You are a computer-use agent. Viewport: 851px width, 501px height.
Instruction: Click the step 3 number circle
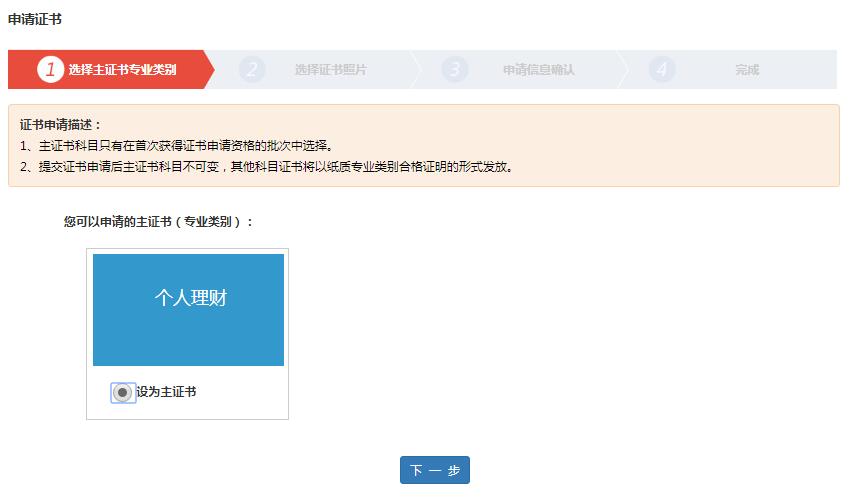pos(455,70)
